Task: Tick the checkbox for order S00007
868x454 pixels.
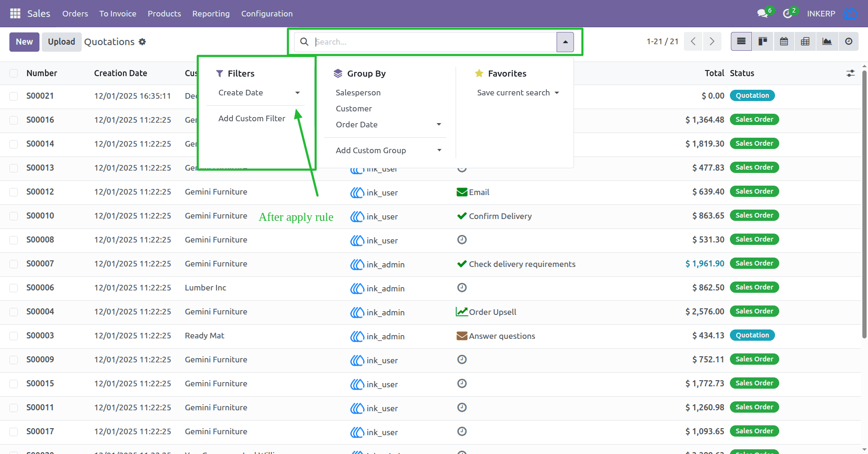Action: click(x=14, y=264)
